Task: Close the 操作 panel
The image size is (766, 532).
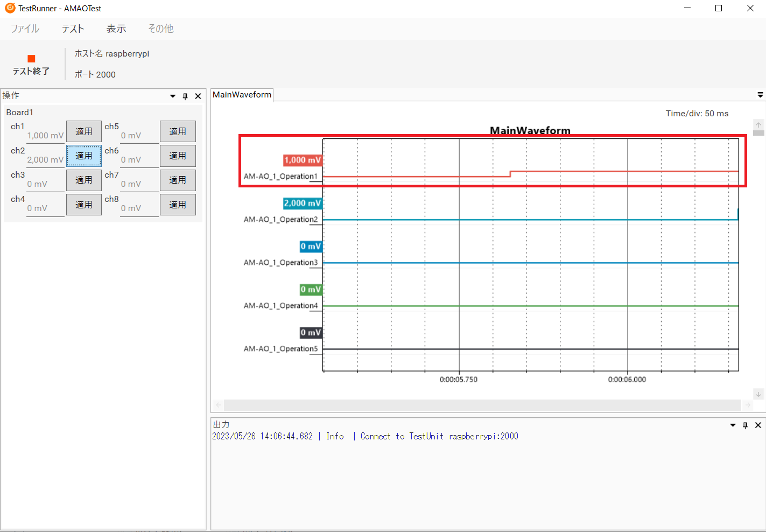Action: 198,95
